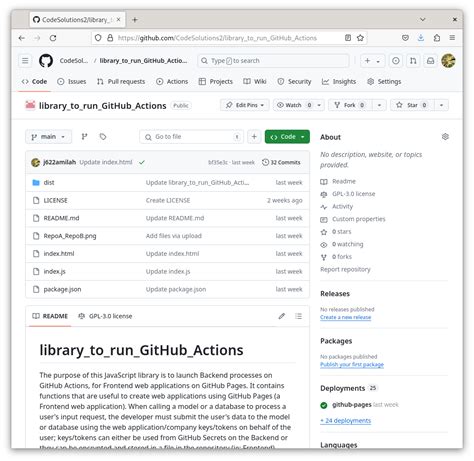The height and width of the screenshot is (461, 474).
Task: Open Edit Pins dropdown
Action: click(245, 105)
